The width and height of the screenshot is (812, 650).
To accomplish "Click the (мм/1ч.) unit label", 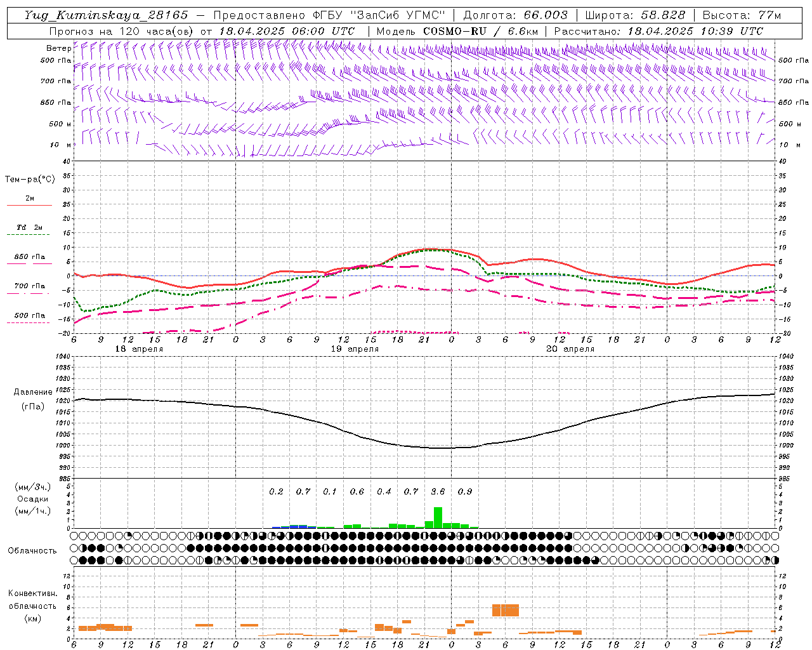I will [x=32, y=511].
